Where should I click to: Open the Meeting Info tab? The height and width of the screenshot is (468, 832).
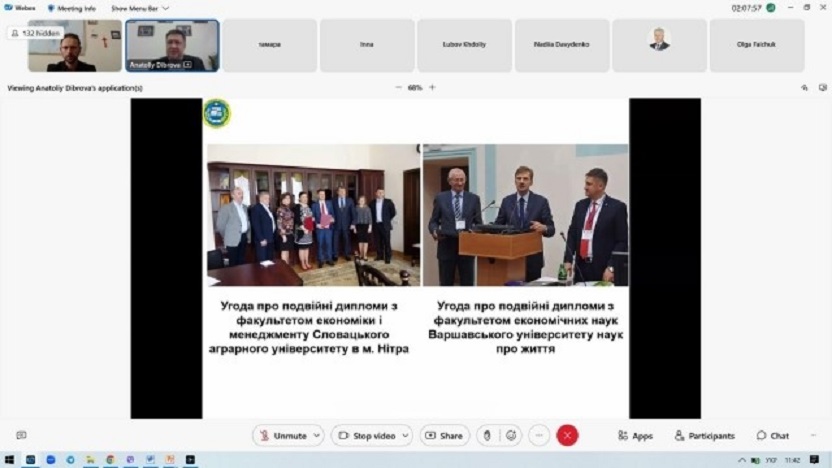[72, 8]
